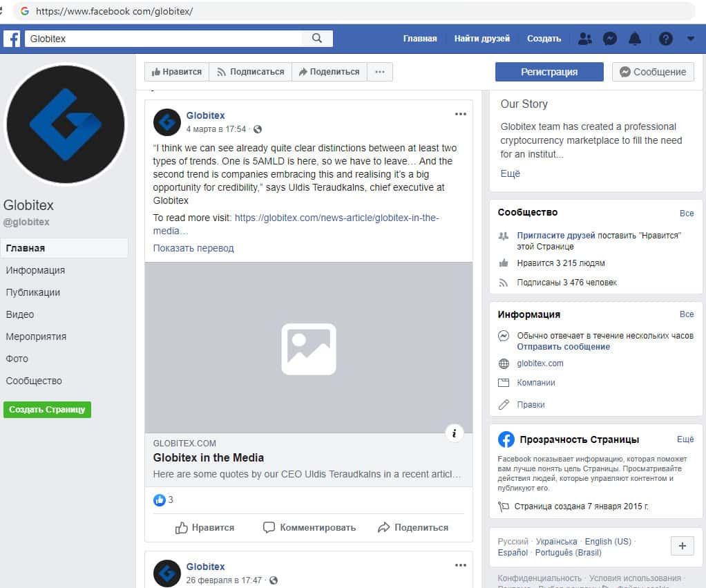Switch language to Українська
The image size is (706, 588).
tap(557, 541)
